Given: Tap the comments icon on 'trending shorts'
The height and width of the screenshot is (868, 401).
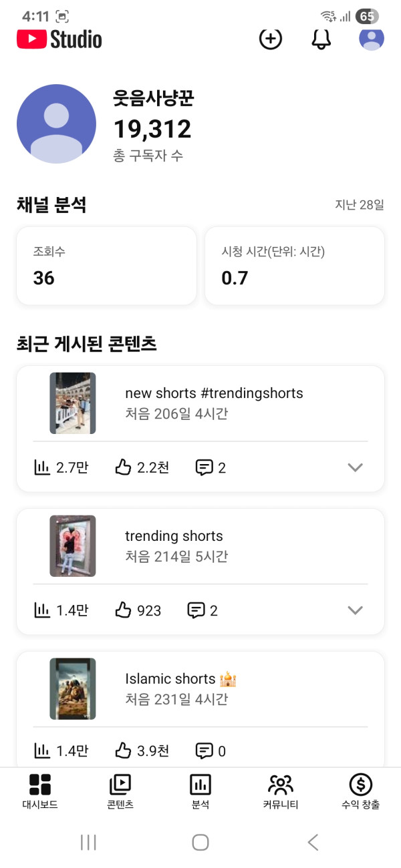Looking at the screenshot, I should [196, 610].
